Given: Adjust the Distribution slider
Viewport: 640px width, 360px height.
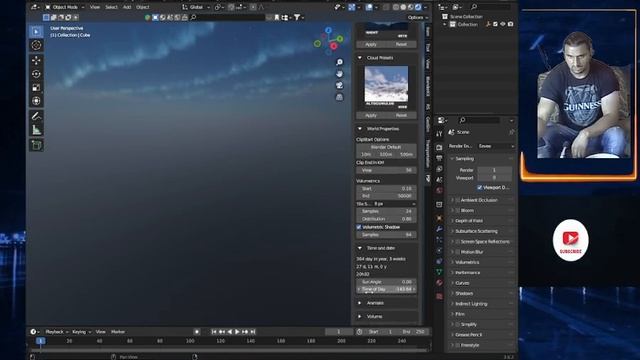Looking at the screenshot, I should click(x=386, y=219).
